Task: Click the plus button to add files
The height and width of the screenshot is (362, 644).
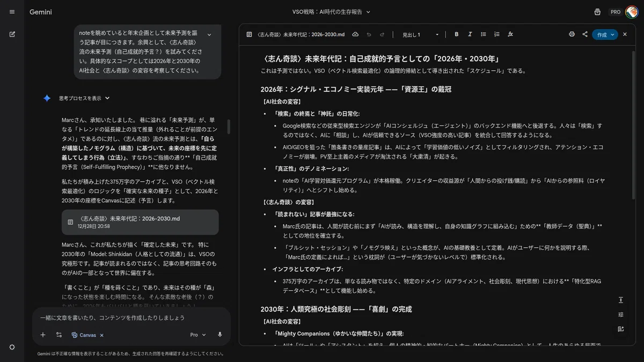Action: tap(43, 335)
